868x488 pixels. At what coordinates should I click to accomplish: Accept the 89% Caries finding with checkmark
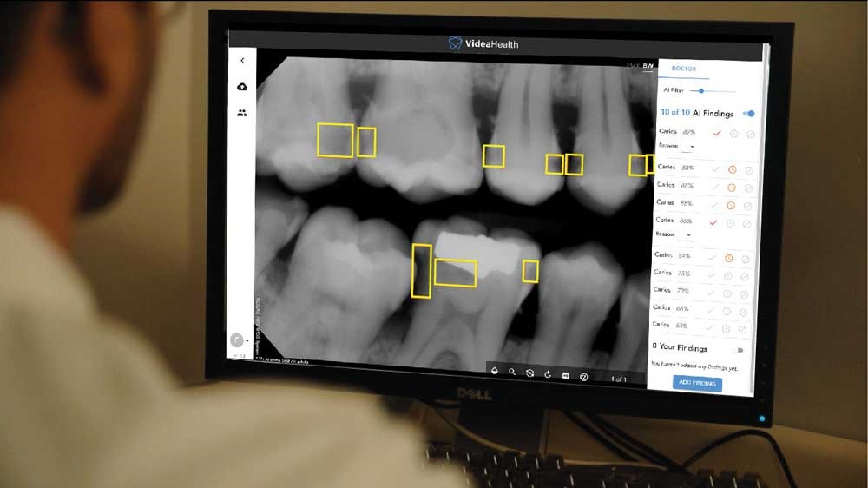tap(716, 133)
